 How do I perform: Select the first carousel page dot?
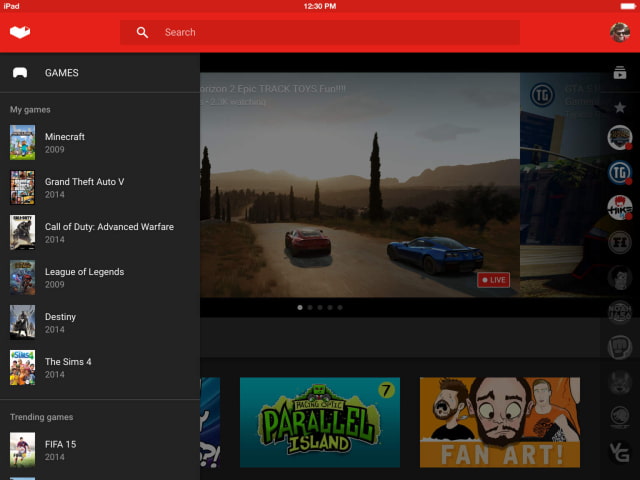pyautogui.click(x=300, y=308)
